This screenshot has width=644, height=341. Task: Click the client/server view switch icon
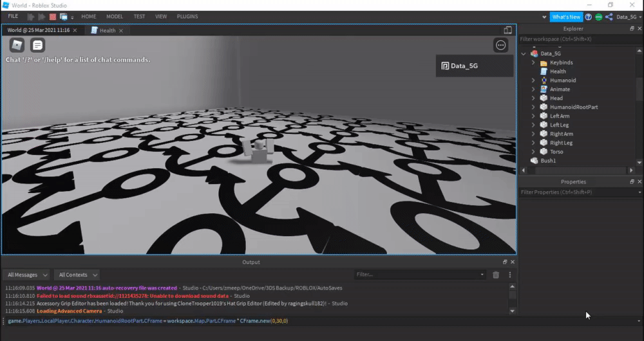tap(63, 17)
